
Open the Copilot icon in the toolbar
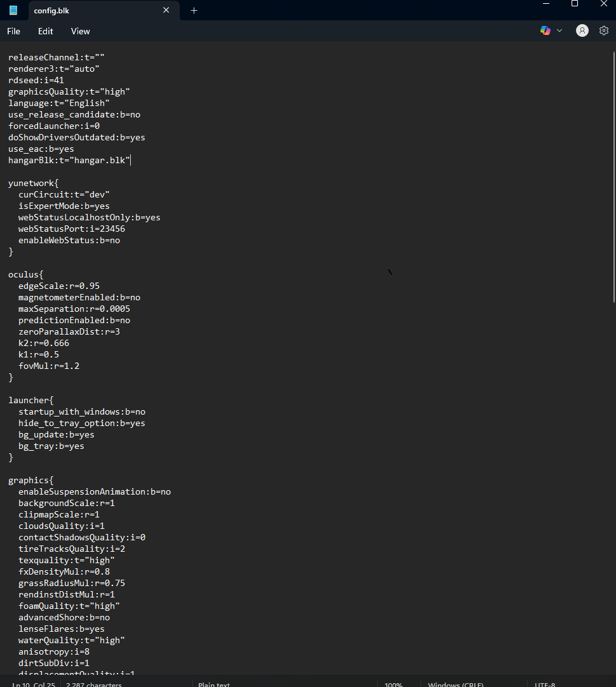pos(545,30)
